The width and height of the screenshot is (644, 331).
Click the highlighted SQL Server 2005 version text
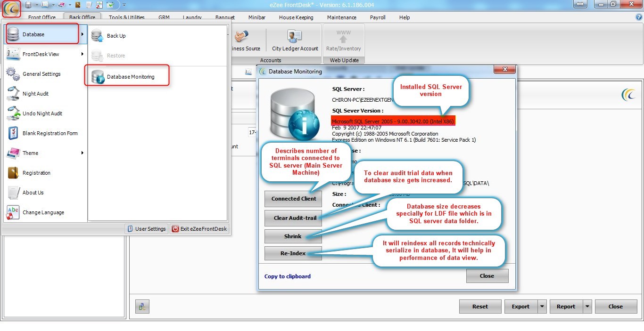(x=393, y=121)
